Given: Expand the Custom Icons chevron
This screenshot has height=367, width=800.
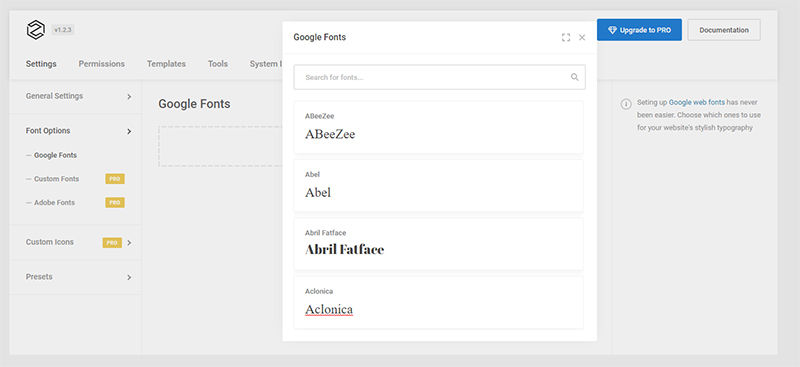Looking at the screenshot, I should pos(129,242).
